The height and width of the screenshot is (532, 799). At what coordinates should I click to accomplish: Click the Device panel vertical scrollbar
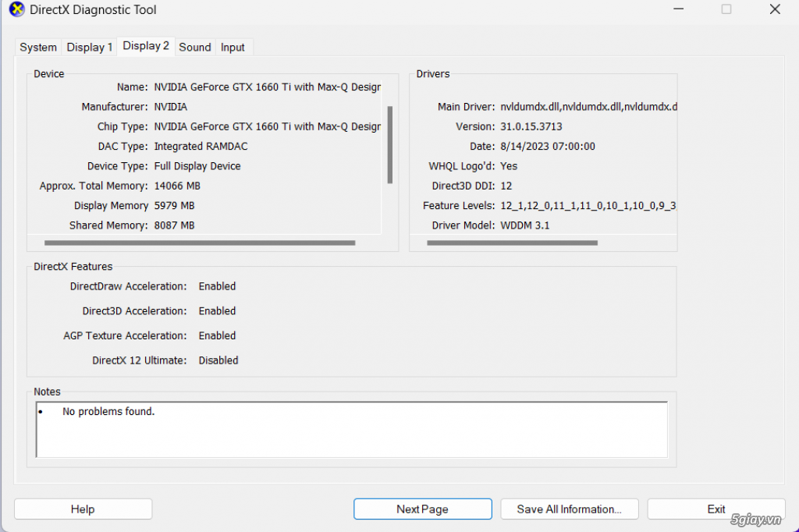tap(390, 145)
